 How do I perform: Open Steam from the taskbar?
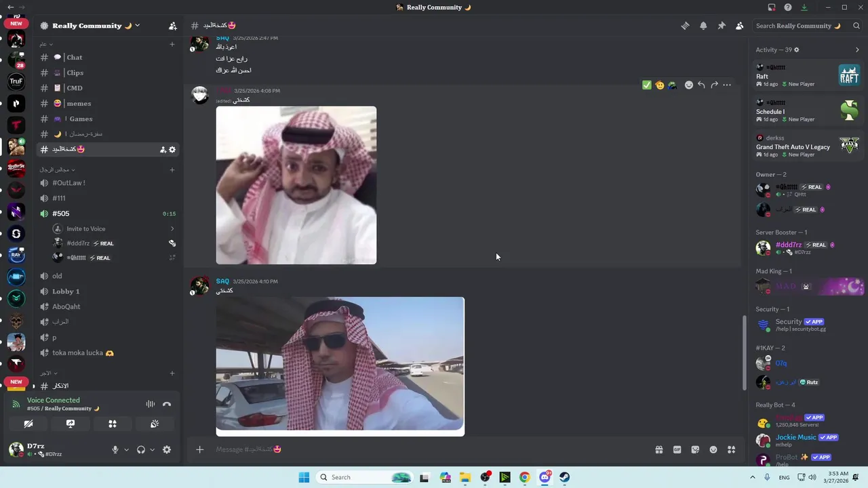pyautogui.click(x=564, y=477)
